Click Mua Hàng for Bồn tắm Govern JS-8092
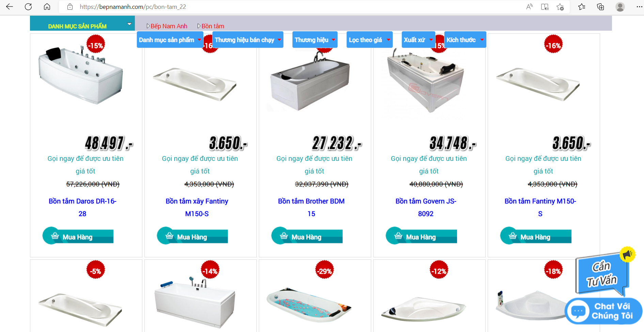The height and width of the screenshot is (332, 644). click(421, 236)
